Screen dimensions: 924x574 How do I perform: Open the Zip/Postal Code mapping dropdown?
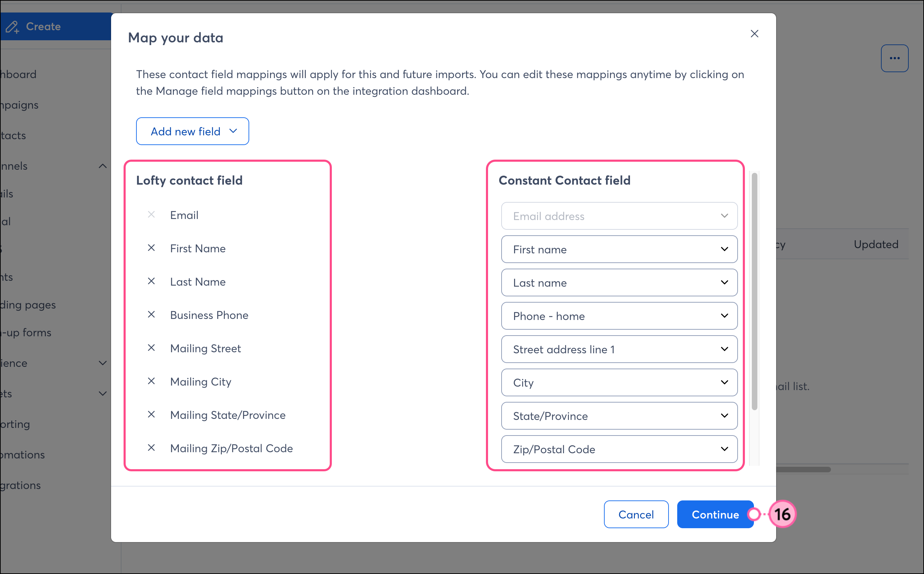tap(619, 449)
